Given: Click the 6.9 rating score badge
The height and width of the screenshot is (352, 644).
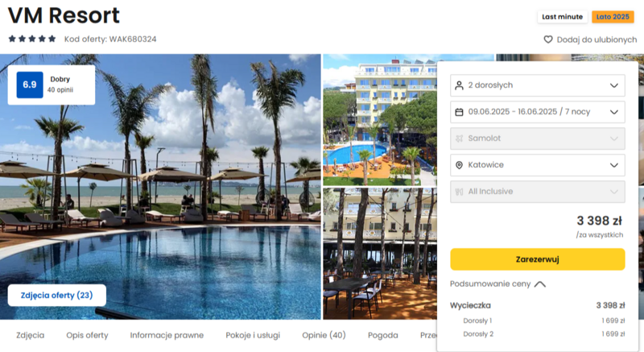Looking at the screenshot, I should (30, 85).
